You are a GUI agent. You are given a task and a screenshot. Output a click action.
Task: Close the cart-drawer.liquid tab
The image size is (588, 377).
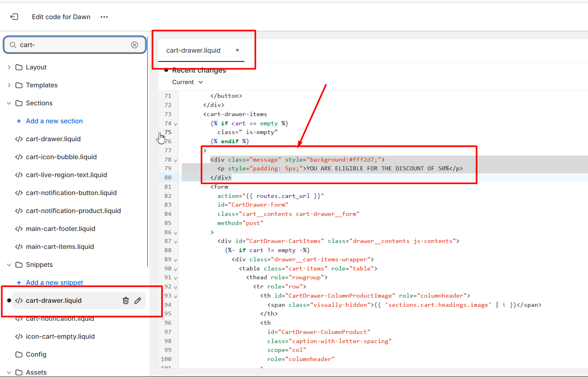pyautogui.click(x=237, y=50)
